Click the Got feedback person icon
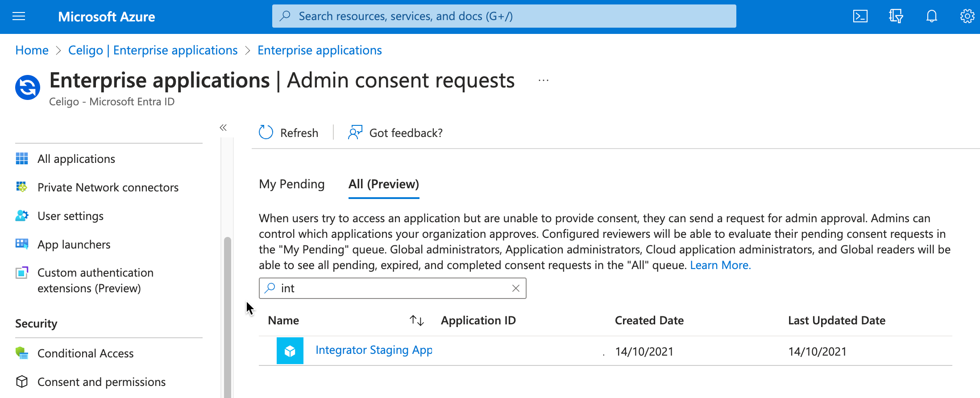The height and width of the screenshot is (398, 980). click(x=355, y=133)
